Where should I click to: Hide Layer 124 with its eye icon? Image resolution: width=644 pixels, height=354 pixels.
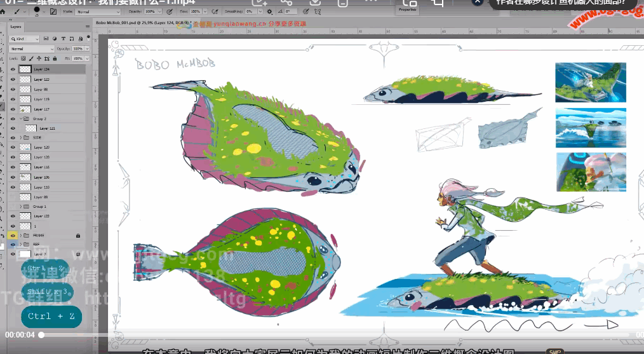point(13,69)
